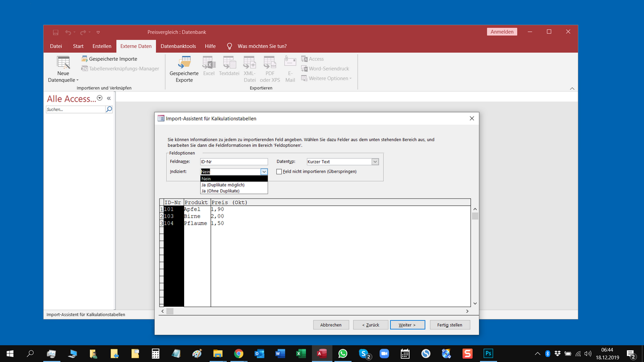Viewport: 644px width, 362px height.
Task: Collapse the ribbon with the caret arrow
Action: coord(572,88)
